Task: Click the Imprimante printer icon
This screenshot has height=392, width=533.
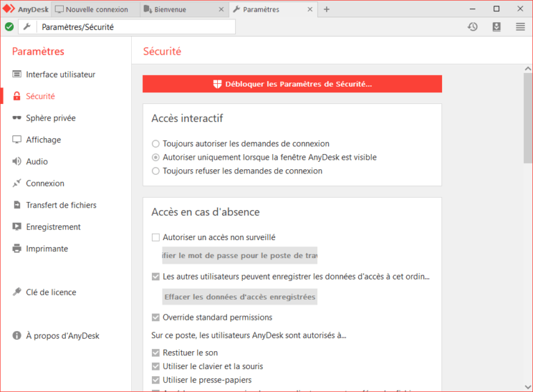Action: point(17,248)
